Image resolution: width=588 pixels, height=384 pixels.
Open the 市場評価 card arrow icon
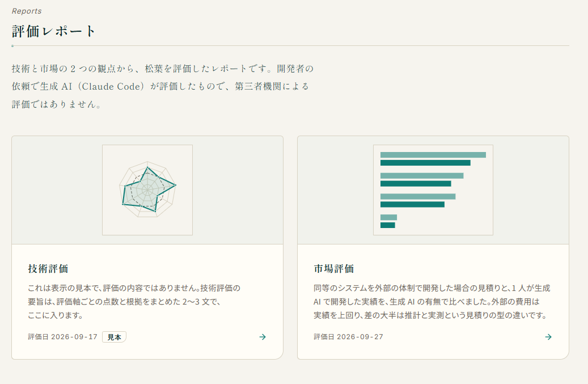(x=548, y=337)
